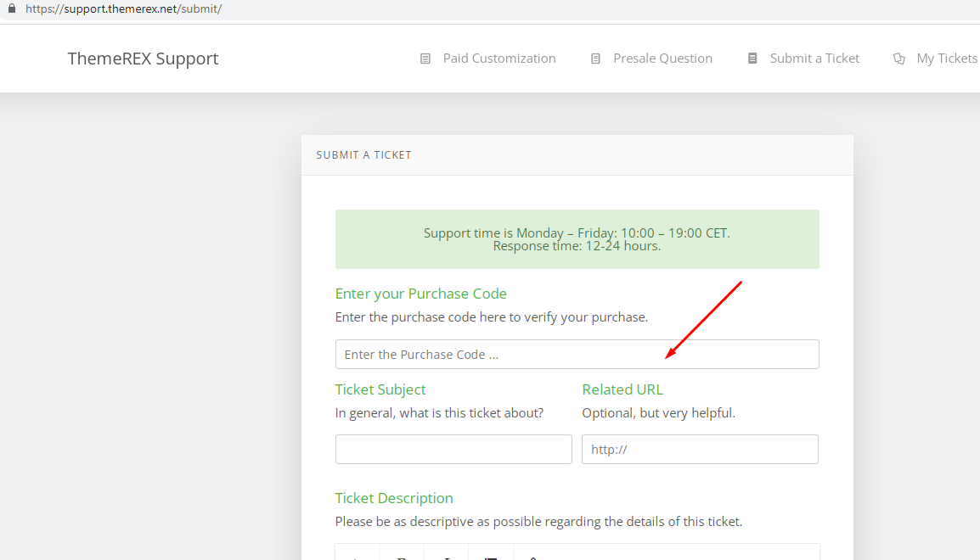
Task: Click the "Ticket Subject" label
Action: coord(380,389)
